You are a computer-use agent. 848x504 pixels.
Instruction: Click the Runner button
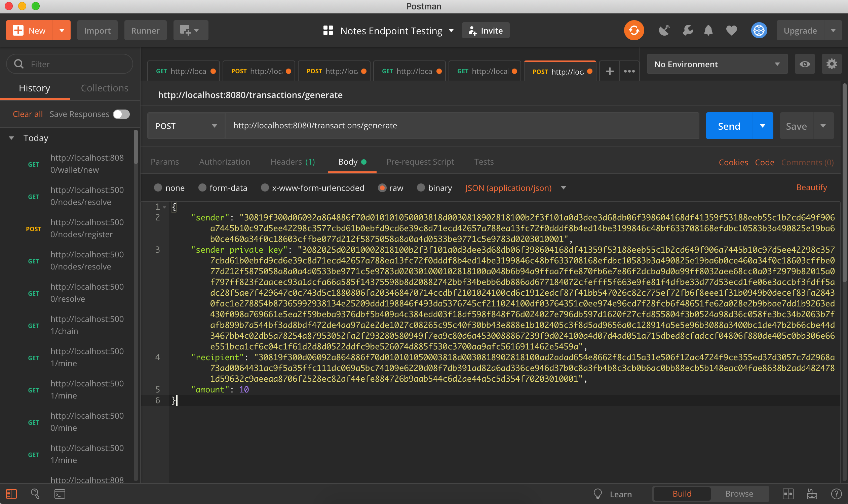pyautogui.click(x=145, y=30)
